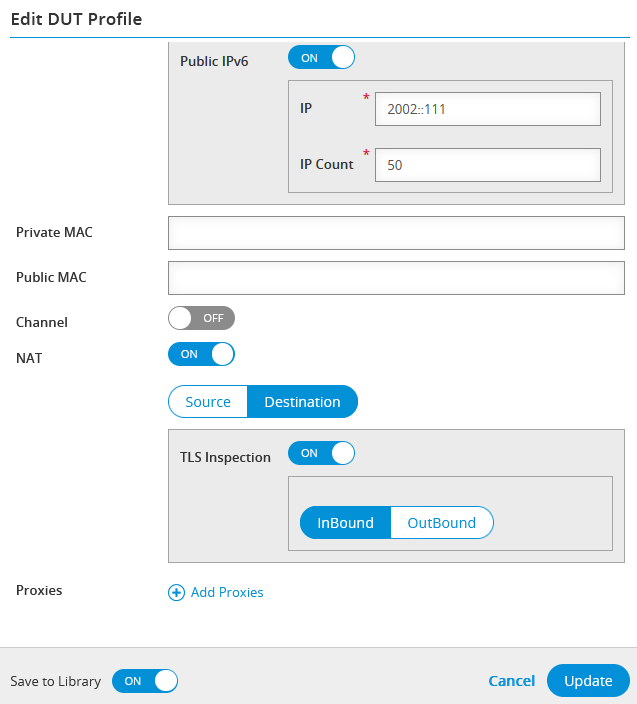Disable the NAT toggle
The image size is (637, 704).
coord(201,354)
